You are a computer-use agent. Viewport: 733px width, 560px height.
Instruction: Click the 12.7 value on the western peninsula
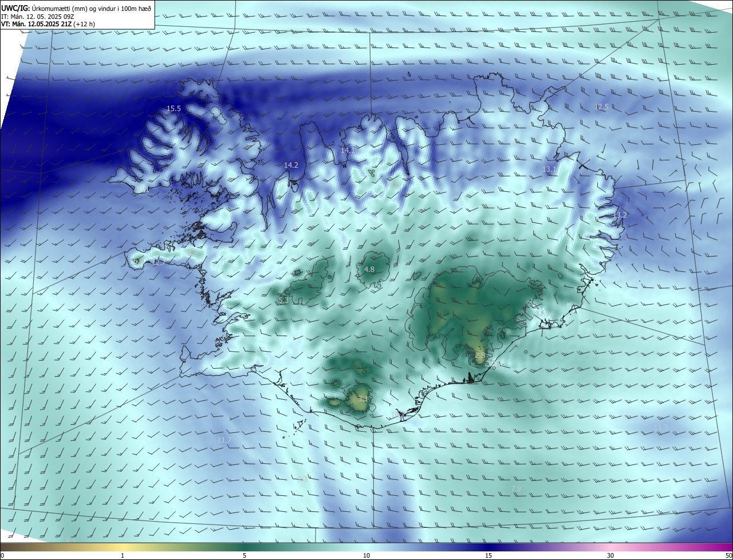click(159, 263)
